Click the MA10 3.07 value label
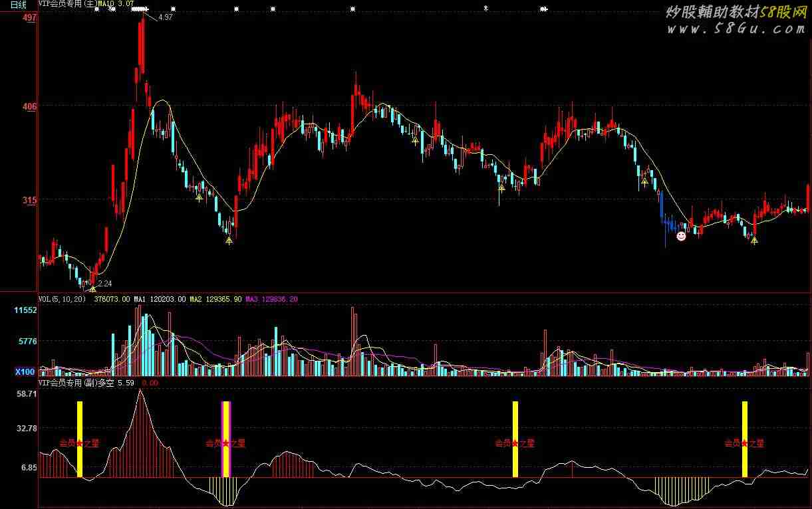The height and width of the screenshot is (509, 812). pyautogui.click(x=116, y=4)
